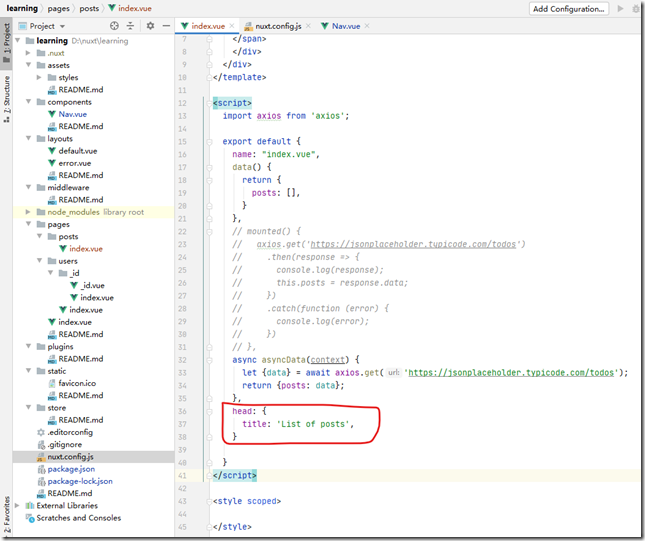Select index.vue under posts folder
645x541 pixels.
coord(86,248)
